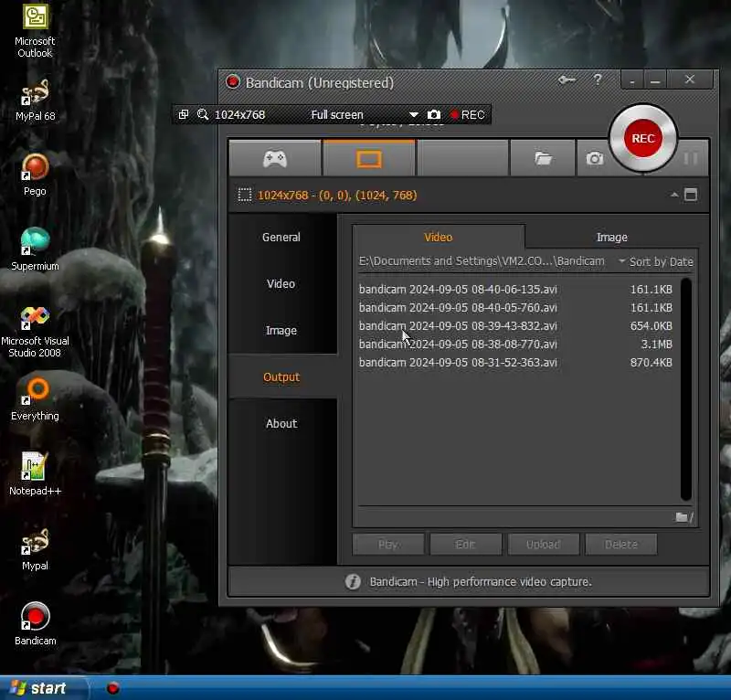Click output folder path E:\Documents and Settings
This screenshot has width=731, height=700.
pos(482,261)
